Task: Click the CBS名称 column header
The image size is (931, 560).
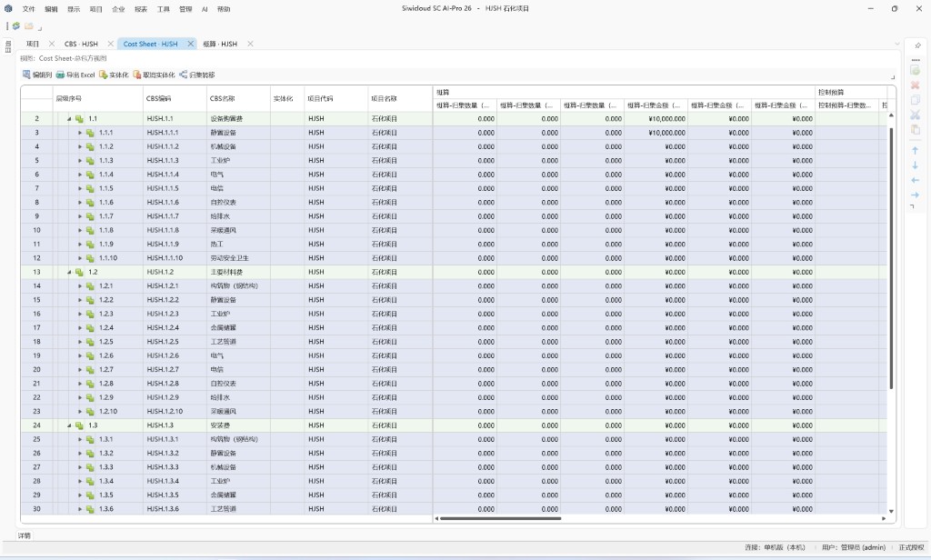Action: (238, 98)
